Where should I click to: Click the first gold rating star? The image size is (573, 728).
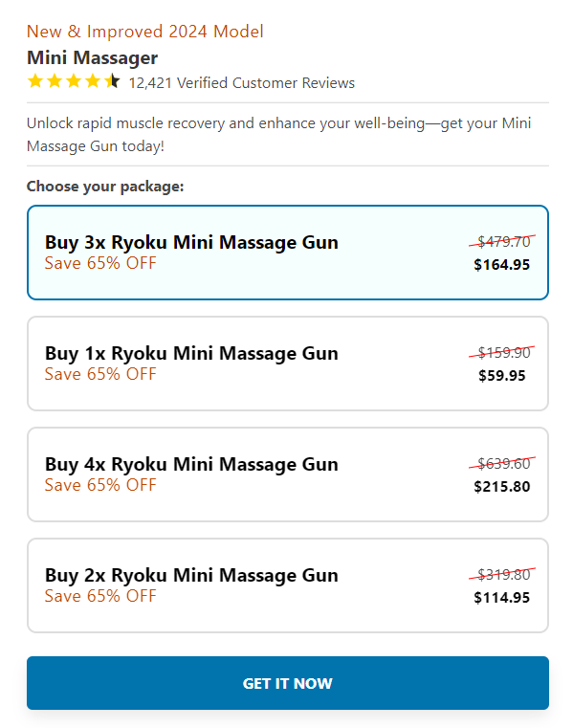pyautogui.click(x=35, y=81)
